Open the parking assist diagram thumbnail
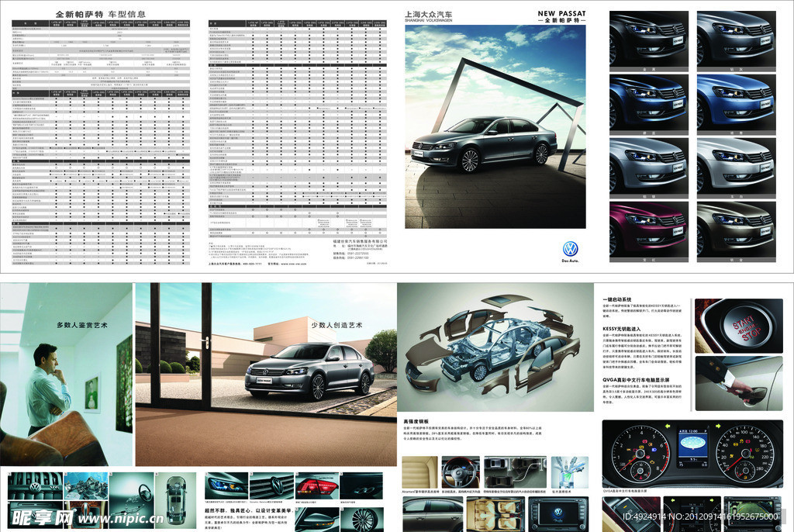Viewport: 794px width, 532px height. click(514, 472)
